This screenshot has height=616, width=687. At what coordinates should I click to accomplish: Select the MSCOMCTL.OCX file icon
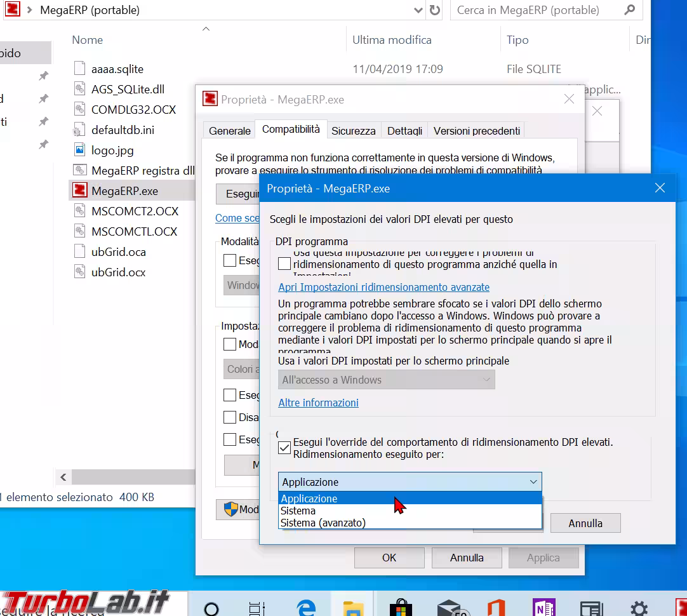(80, 231)
